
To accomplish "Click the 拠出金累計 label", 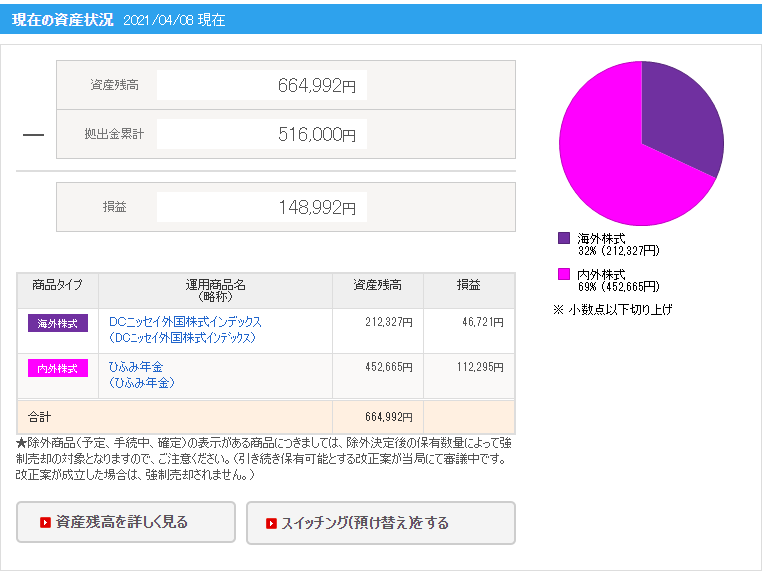I will pyautogui.click(x=114, y=134).
